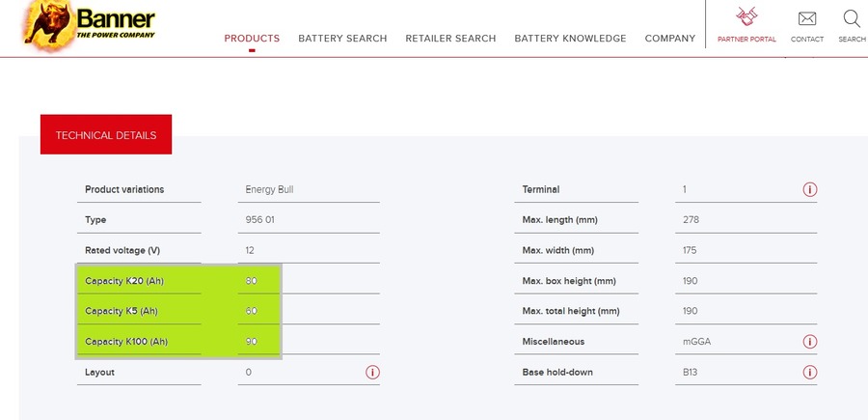The image size is (868, 420).
Task: Click the Banner The Power Company wordmark
Action: coord(116,24)
